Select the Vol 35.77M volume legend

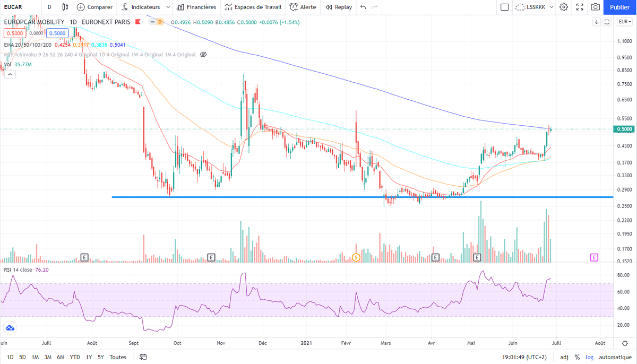coord(18,65)
